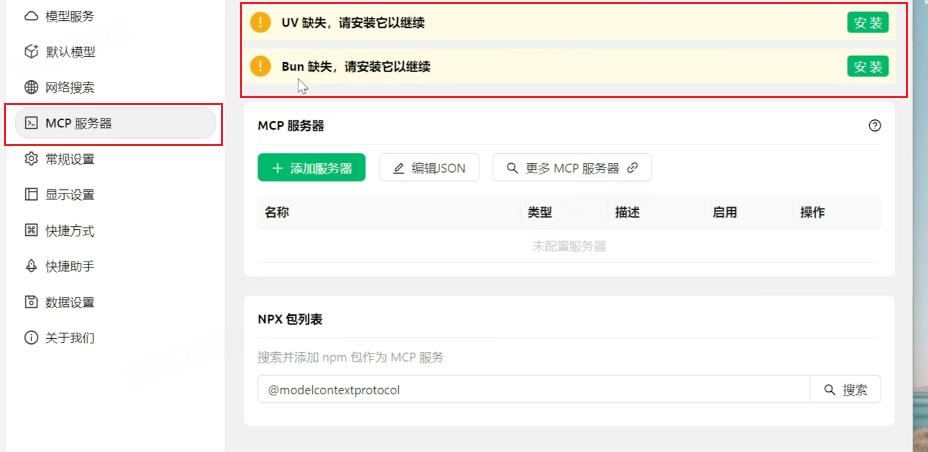Click the layout icon beside 显示设置
This screenshot has height=452, width=928.
[x=31, y=195]
